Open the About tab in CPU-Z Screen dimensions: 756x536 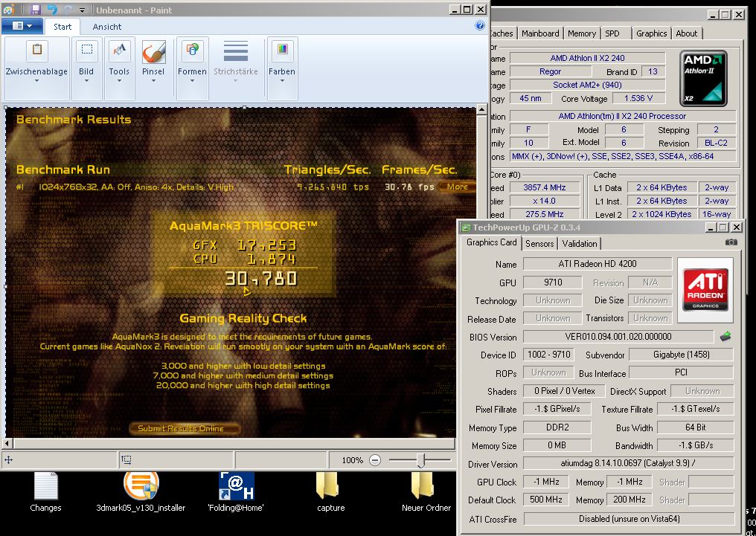tap(686, 33)
